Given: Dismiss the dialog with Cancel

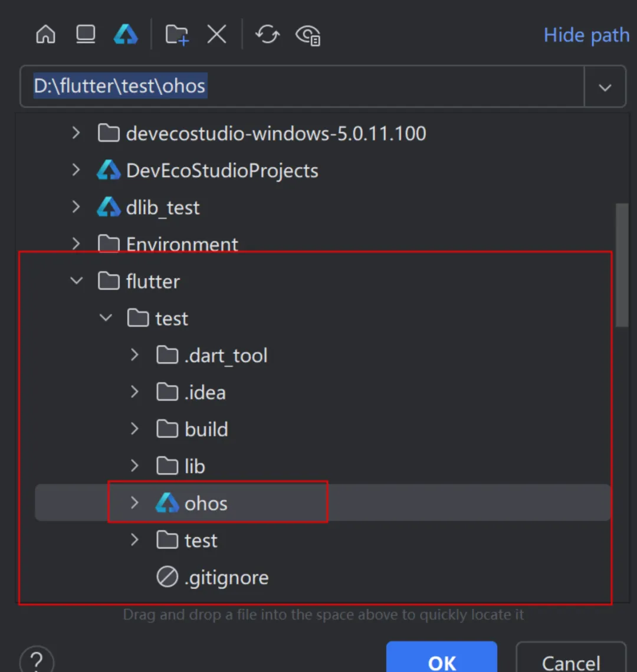Looking at the screenshot, I should point(571,657).
